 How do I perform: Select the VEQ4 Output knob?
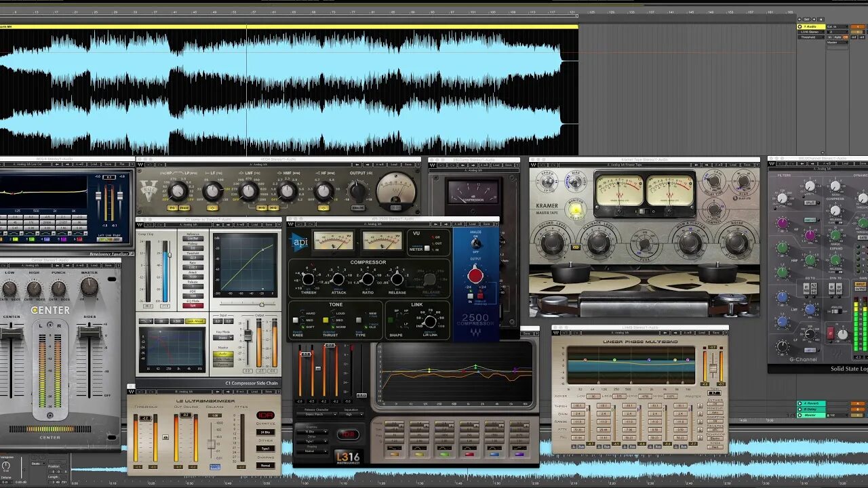pos(357,192)
